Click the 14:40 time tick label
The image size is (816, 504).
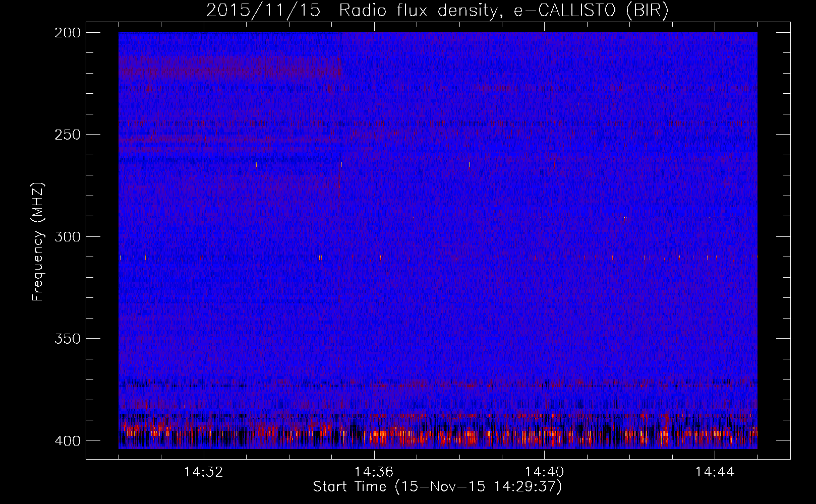pyautogui.click(x=544, y=472)
